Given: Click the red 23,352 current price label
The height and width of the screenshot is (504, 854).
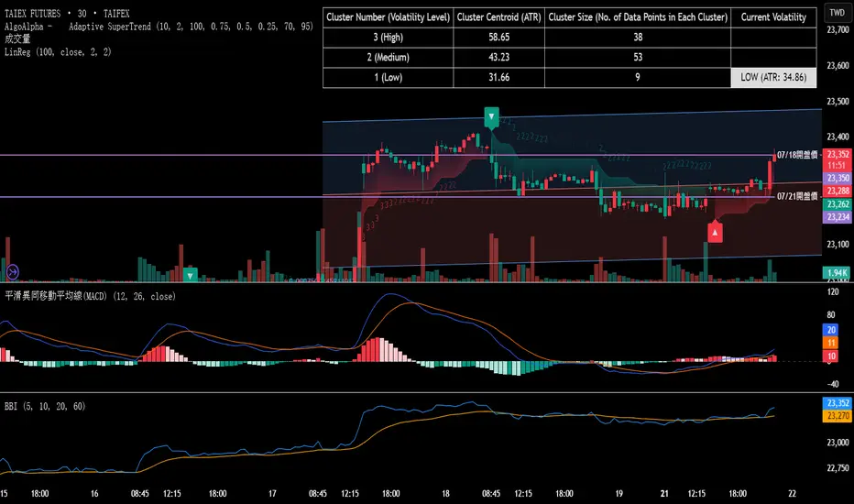Looking at the screenshot, I should pos(838,155).
